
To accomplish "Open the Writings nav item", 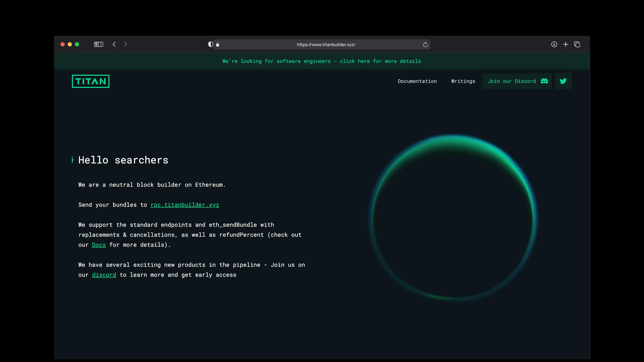I will click(x=463, y=81).
